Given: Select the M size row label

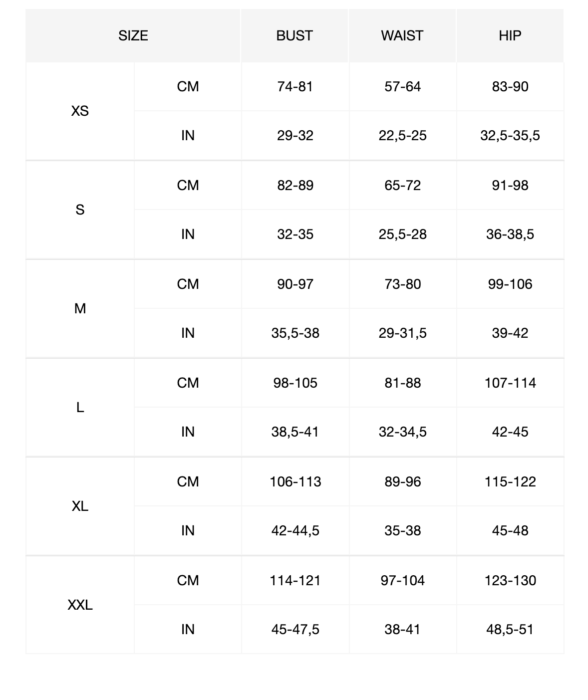Looking at the screenshot, I should (x=80, y=308).
